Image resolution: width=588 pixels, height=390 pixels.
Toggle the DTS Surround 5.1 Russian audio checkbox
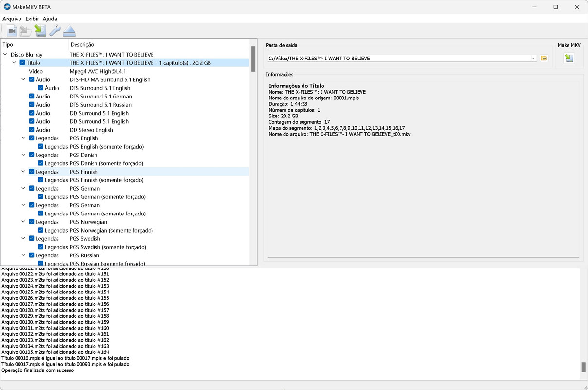click(32, 105)
